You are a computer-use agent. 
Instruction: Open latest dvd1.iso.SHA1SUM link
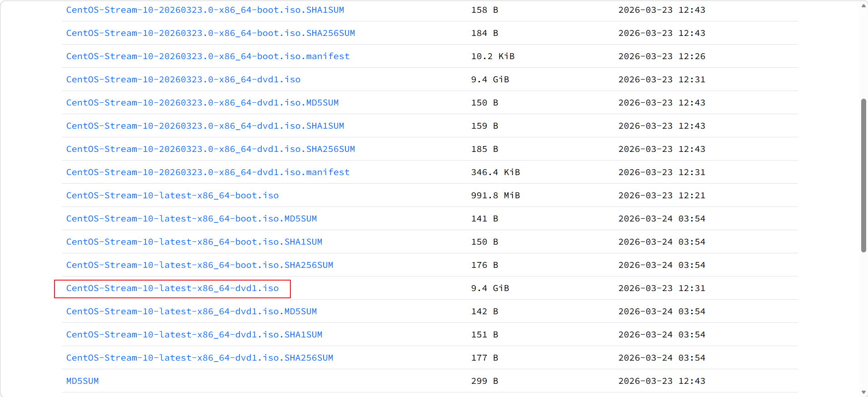click(194, 335)
